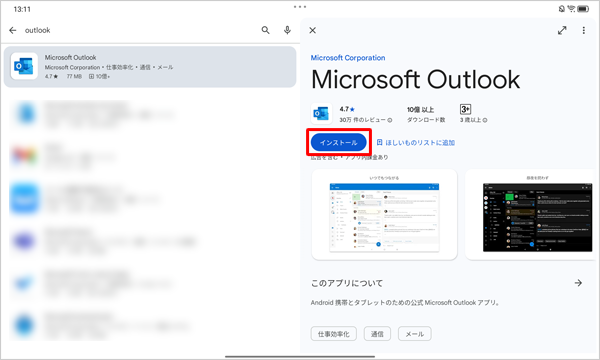The image size is (600, 360).
Task: Activate the microphone voice search
Action: coord(287,30)
